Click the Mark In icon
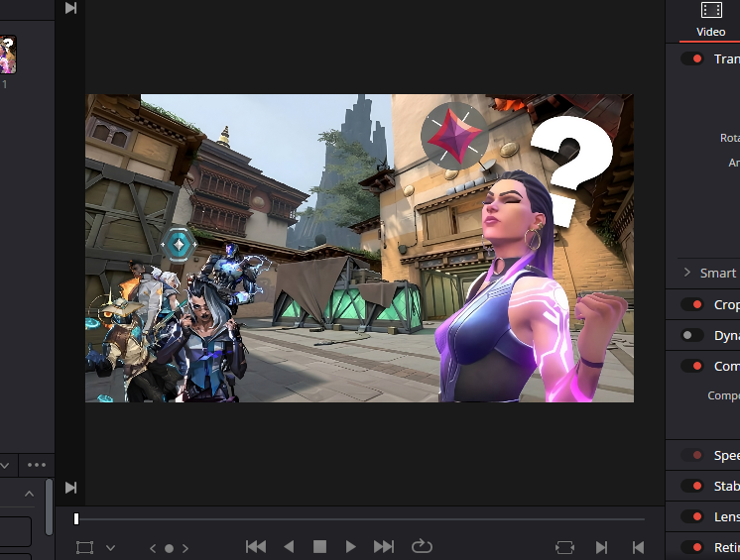This screenshot has height=560, width=740. pyautogui.click(x=601, y=547)
